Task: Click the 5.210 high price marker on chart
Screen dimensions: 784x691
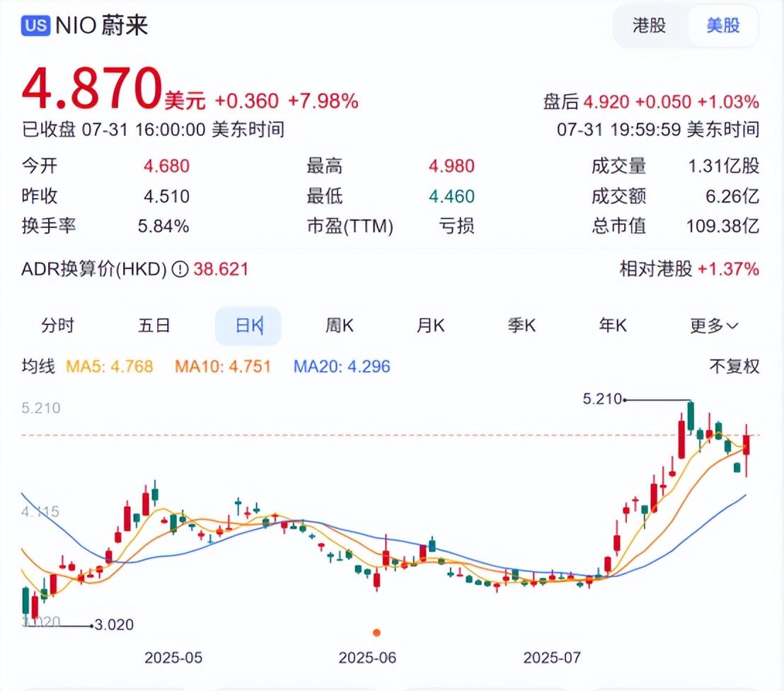Action: pos(602,399)
